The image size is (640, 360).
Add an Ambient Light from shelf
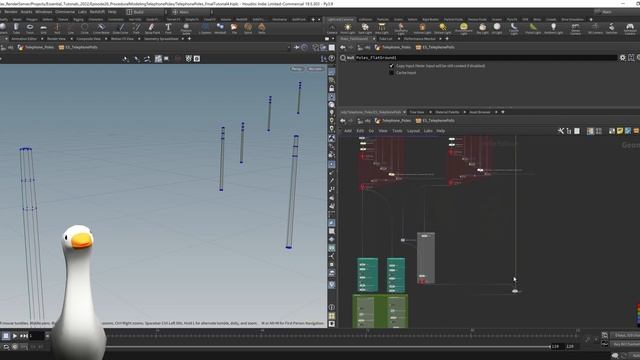tap(553, 29)
